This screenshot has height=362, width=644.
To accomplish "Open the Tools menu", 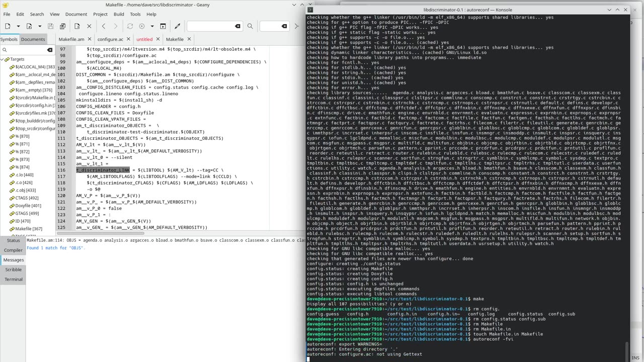I will click(136, 14).
